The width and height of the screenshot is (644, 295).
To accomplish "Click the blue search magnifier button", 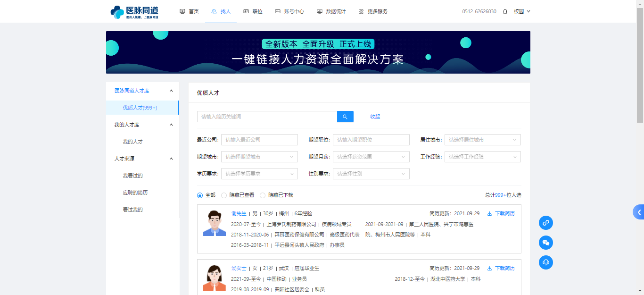I will 345,117.
